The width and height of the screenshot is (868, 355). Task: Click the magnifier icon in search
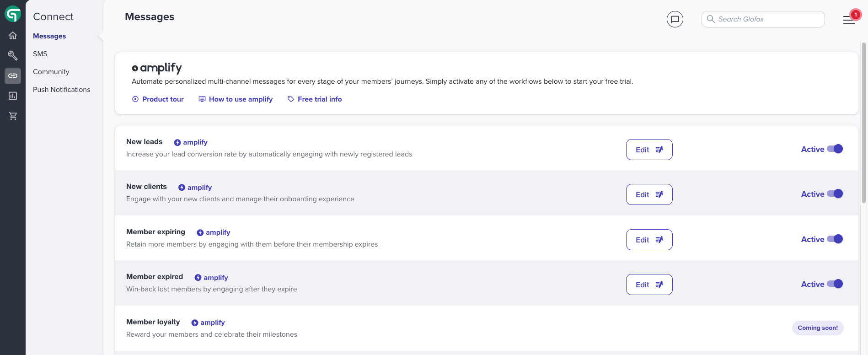pos(711,19)
